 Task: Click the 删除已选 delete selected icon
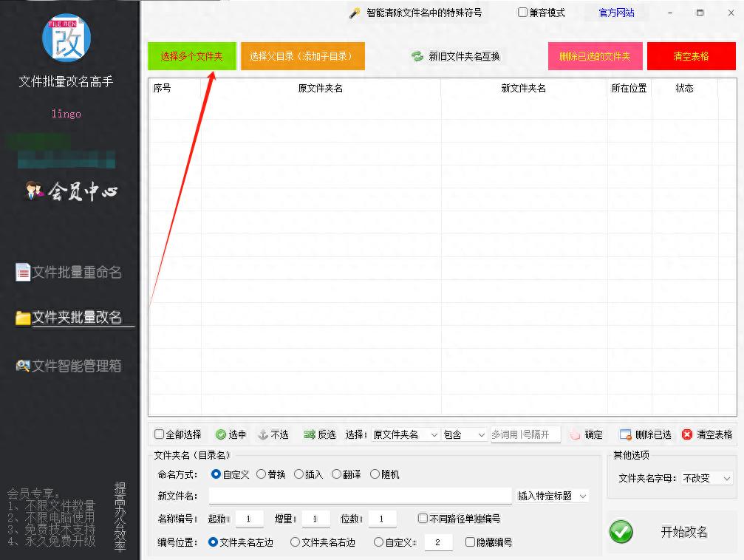click(626, 434)
